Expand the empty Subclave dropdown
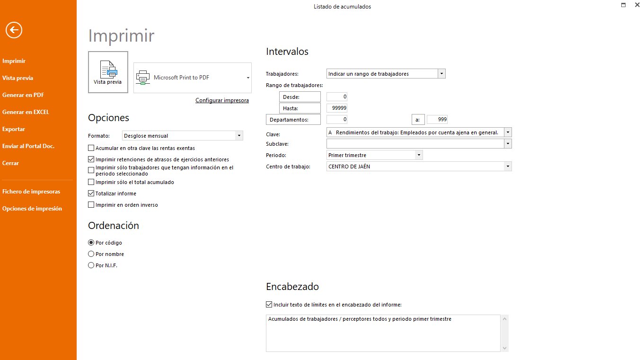Screen dimensions: 644x360 (x=508, y=143)
